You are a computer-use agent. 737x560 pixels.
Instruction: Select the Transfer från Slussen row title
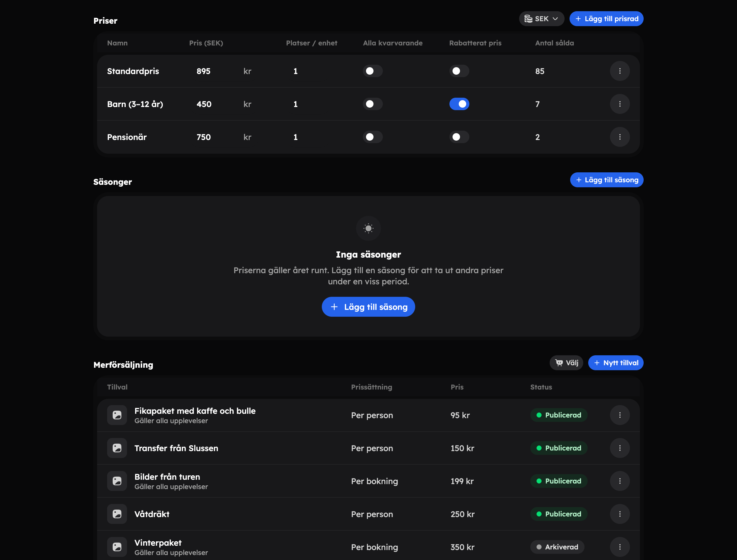pyautogui.click(x=176, y=448)
